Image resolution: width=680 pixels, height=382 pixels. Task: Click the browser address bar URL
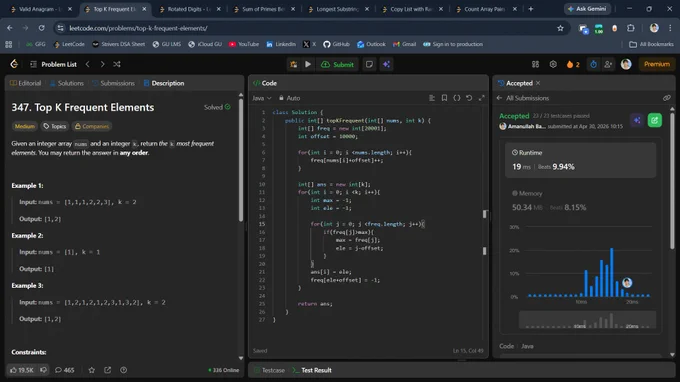coord(138,28)
